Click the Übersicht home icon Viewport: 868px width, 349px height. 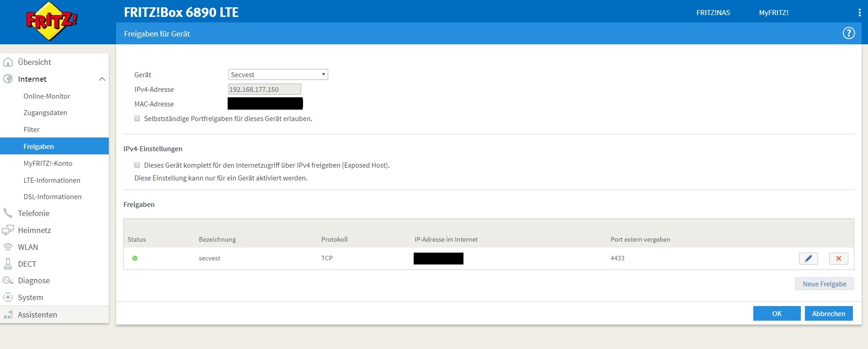coord(8,62)
